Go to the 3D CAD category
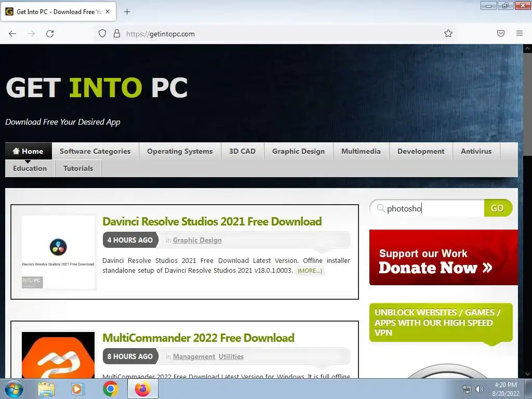 pos(242,151)
